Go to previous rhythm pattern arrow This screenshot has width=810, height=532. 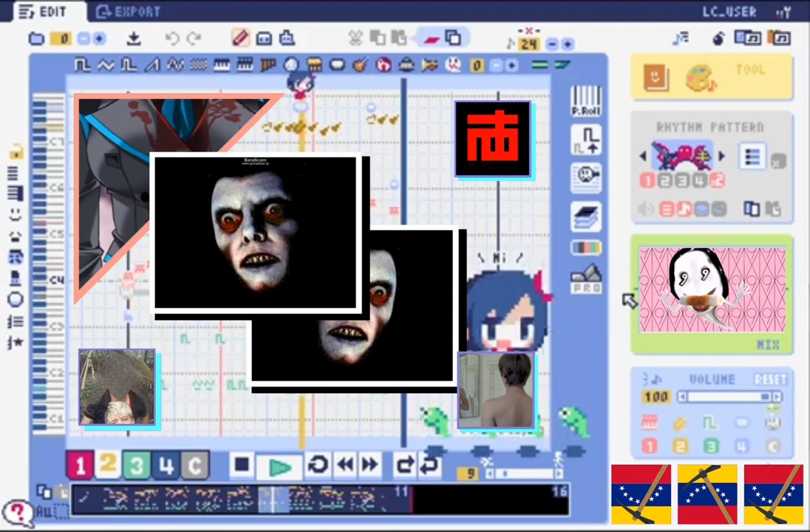(643, 155)
